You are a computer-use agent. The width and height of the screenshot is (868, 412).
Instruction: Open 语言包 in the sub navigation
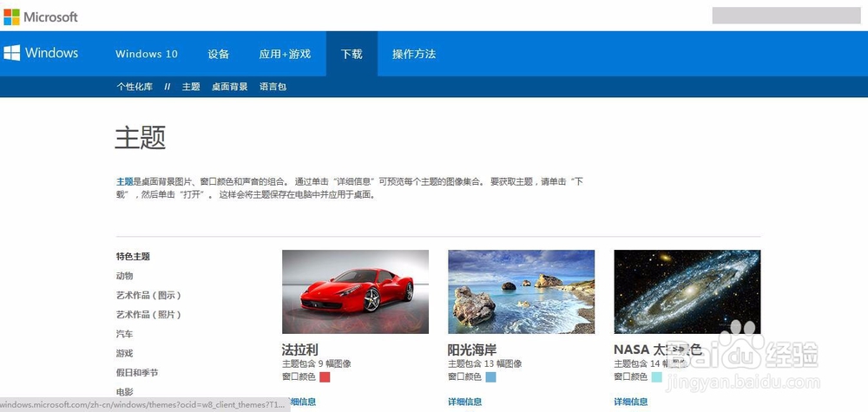point(273,87)
